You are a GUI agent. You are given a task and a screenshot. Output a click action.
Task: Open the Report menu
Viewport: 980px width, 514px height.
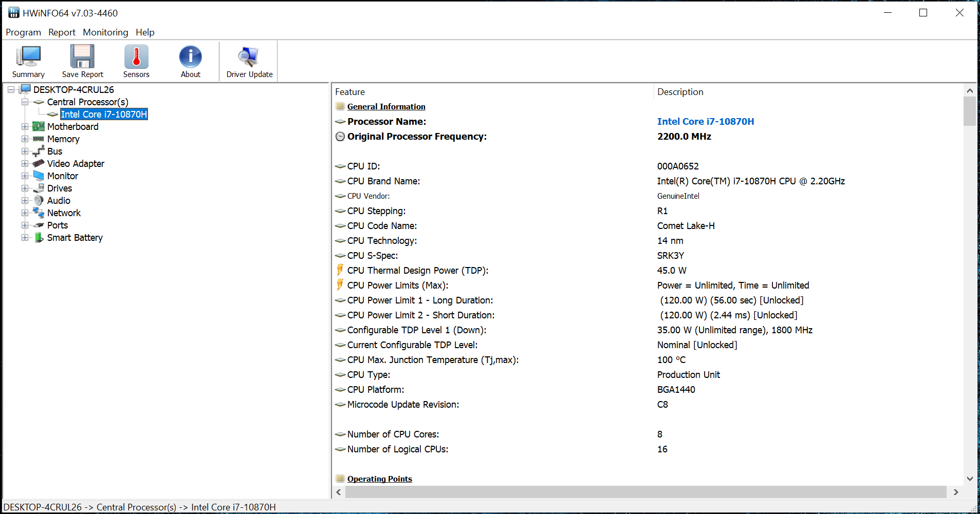coord(62,32)
